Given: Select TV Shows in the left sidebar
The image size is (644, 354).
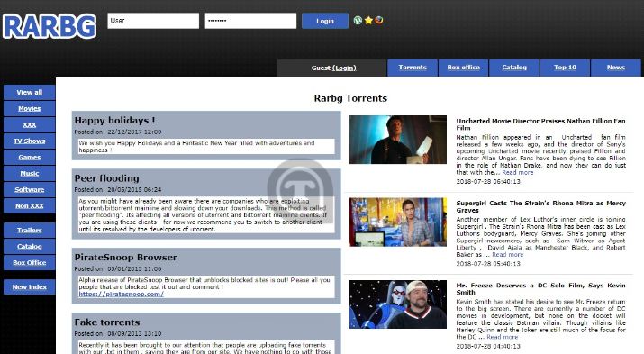Looking at the screenshot, I should [x=29, y=141].
